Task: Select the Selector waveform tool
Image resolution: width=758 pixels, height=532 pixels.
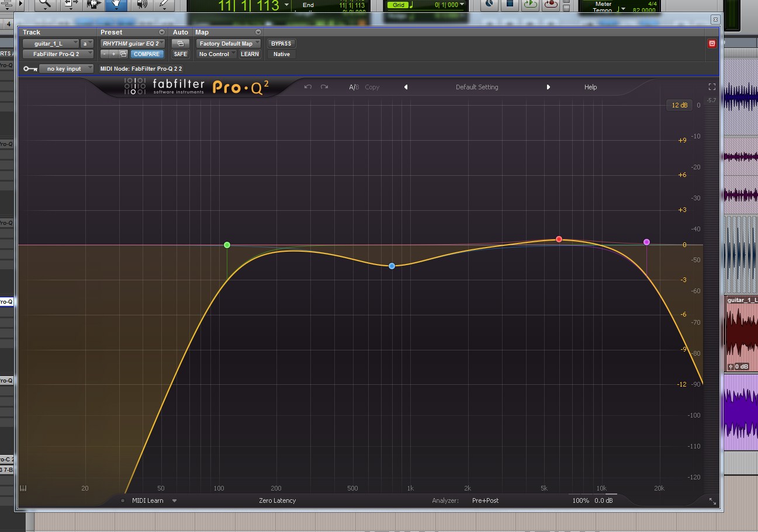Action: (x=94, y=4)
